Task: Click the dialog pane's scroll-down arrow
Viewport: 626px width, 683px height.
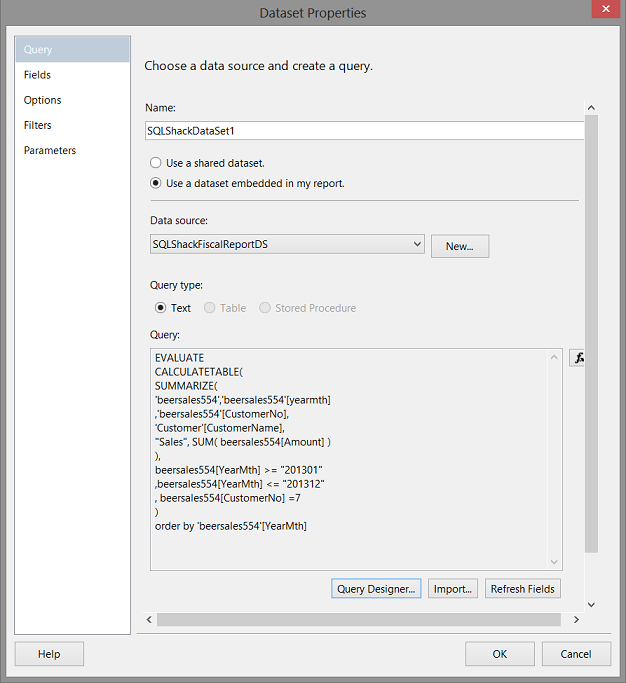Action: click(x=591, y=604)
